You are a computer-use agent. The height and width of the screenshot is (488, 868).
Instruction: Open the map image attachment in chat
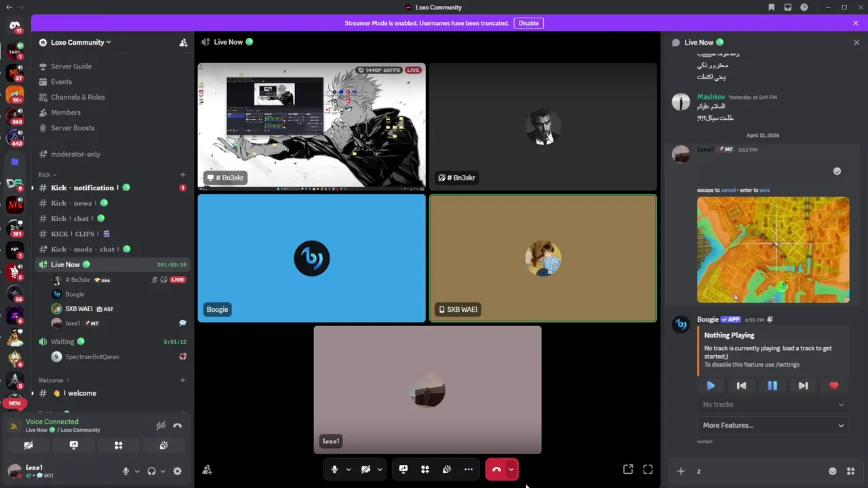[x=773, y=249]
